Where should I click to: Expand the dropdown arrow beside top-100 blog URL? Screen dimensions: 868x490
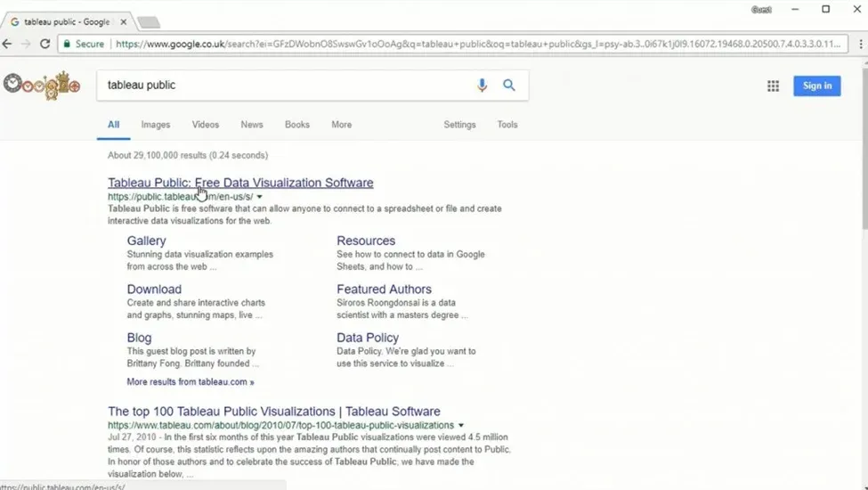tap(461, 426)
